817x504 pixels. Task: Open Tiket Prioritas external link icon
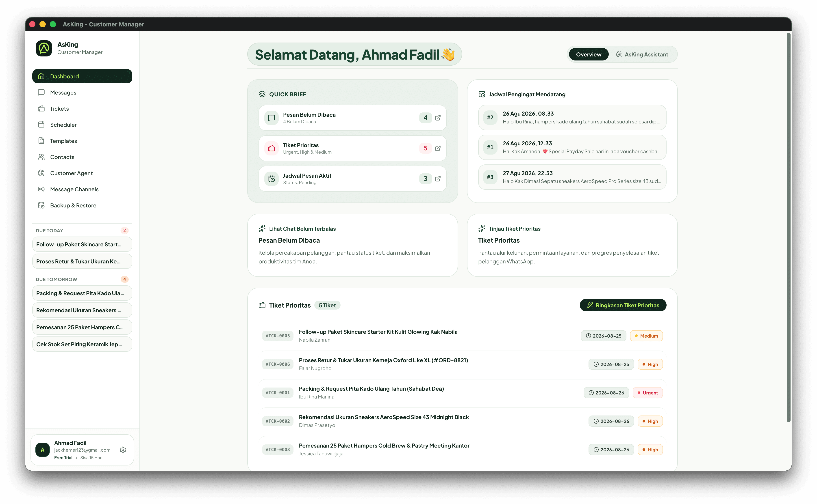[438, 148]
